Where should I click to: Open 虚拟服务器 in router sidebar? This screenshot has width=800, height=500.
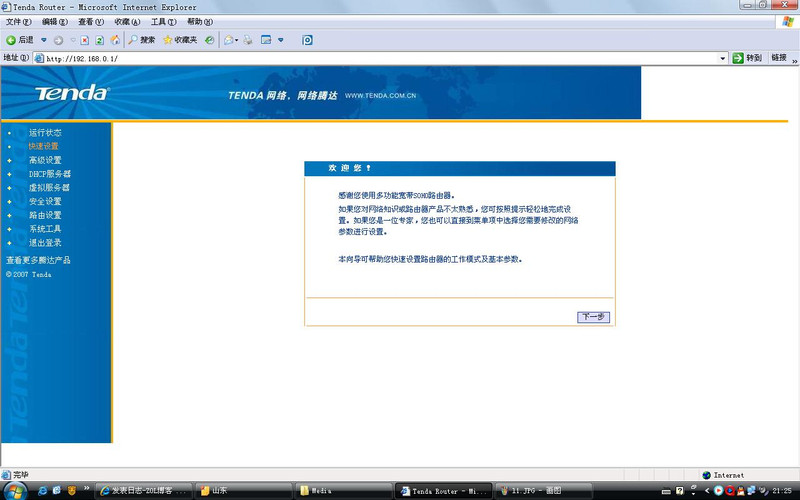tap(49, 188)
